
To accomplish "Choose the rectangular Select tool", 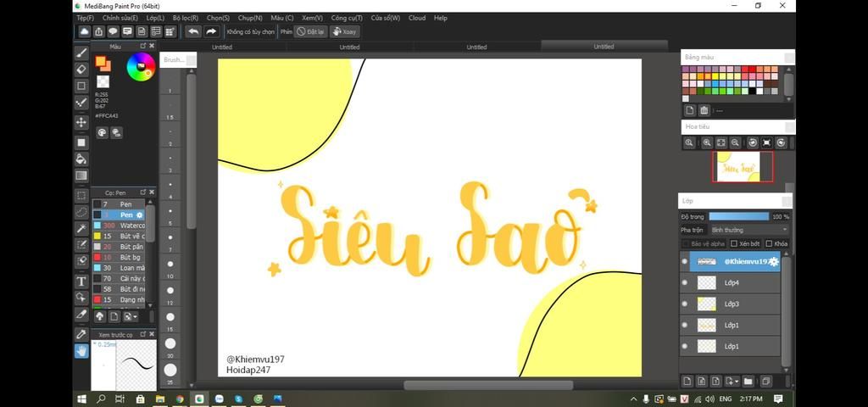I will (x=81, y=196).
